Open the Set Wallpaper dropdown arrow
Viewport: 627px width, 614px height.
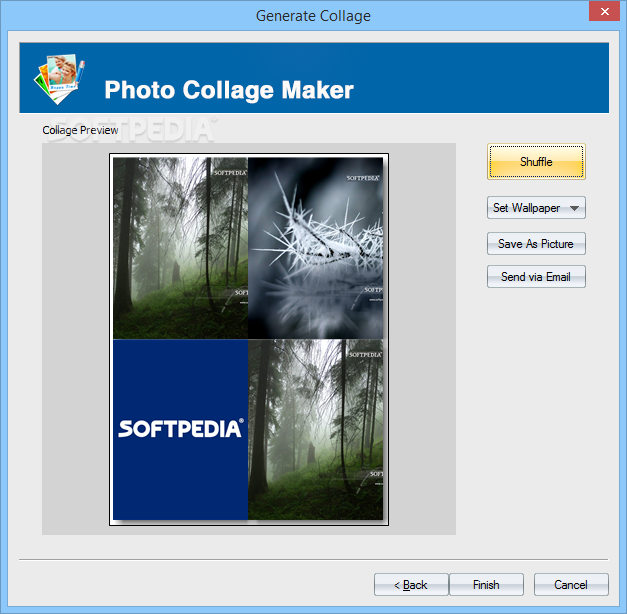point(575,208)
